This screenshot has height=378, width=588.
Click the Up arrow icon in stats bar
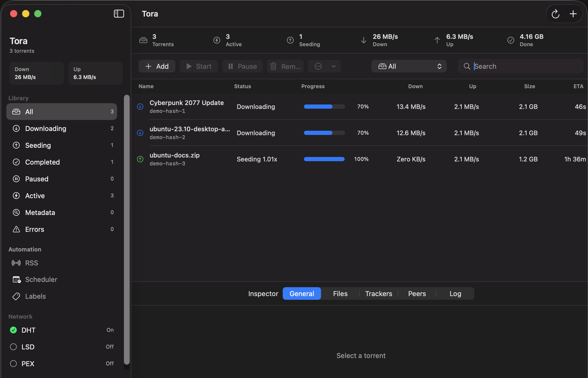[437, 40]
